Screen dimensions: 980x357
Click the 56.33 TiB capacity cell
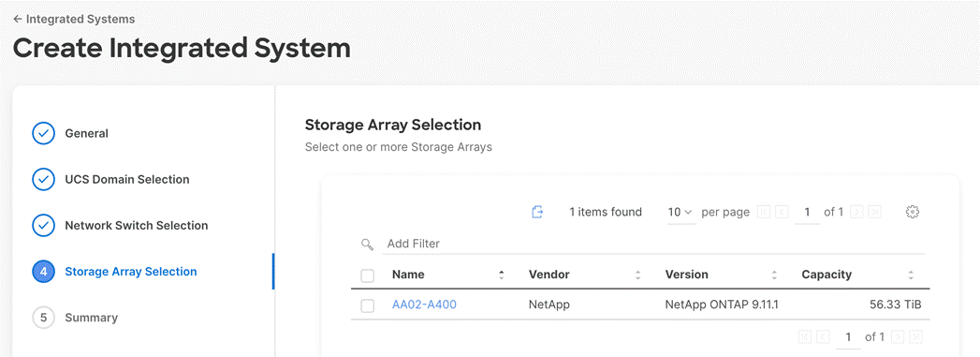point(896,305)
